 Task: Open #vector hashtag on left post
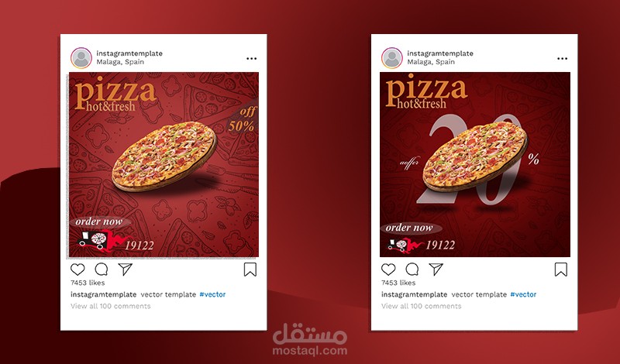(212, 294)
